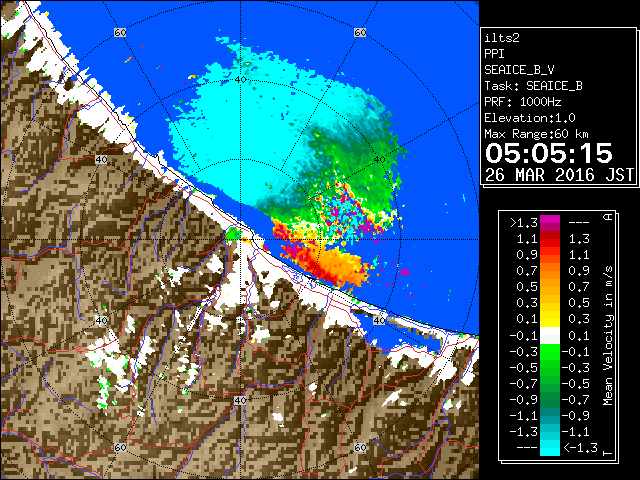Click the "05:05:15" timestamp

549,153
